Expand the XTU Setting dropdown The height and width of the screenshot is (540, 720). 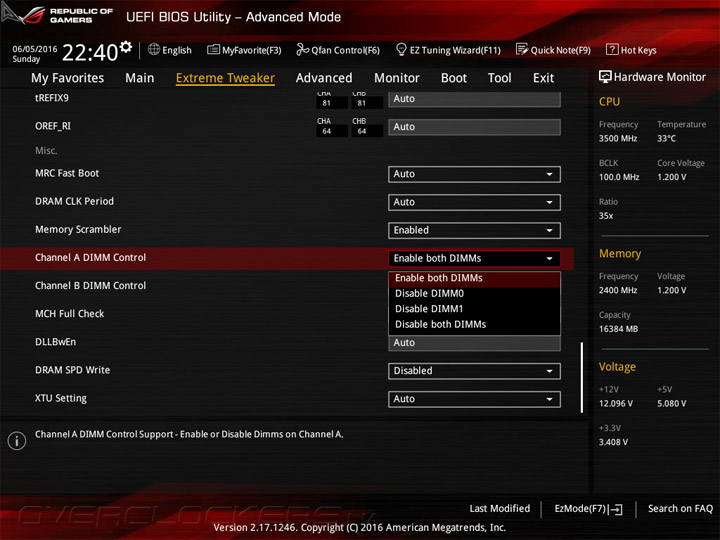(x=474, y=399)
